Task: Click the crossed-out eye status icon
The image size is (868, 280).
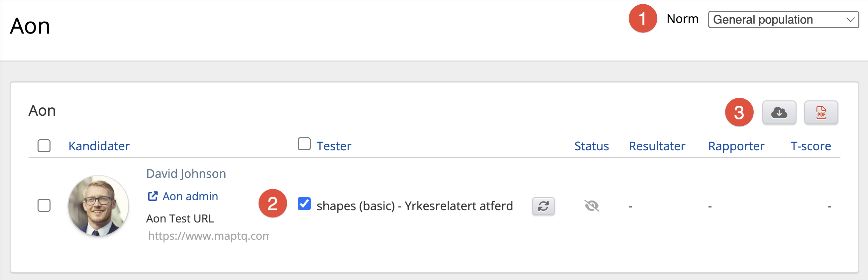Action: (592, 206)
